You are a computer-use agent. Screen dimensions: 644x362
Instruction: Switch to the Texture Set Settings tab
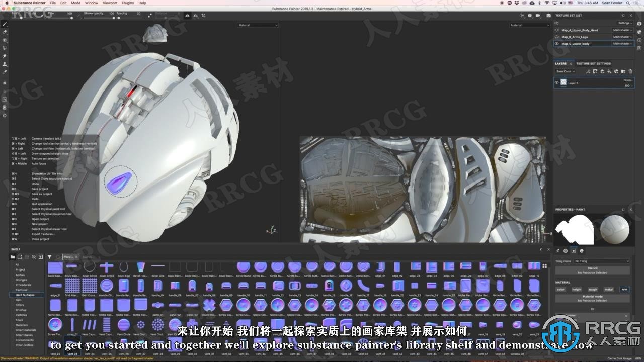[x=593, y=64]
